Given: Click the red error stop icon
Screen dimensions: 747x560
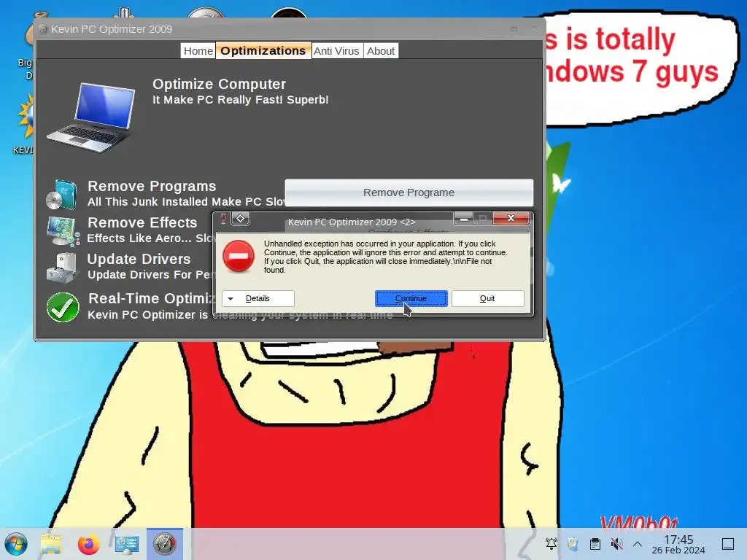Looking at the screenshot, I should (x=239, y=256).
